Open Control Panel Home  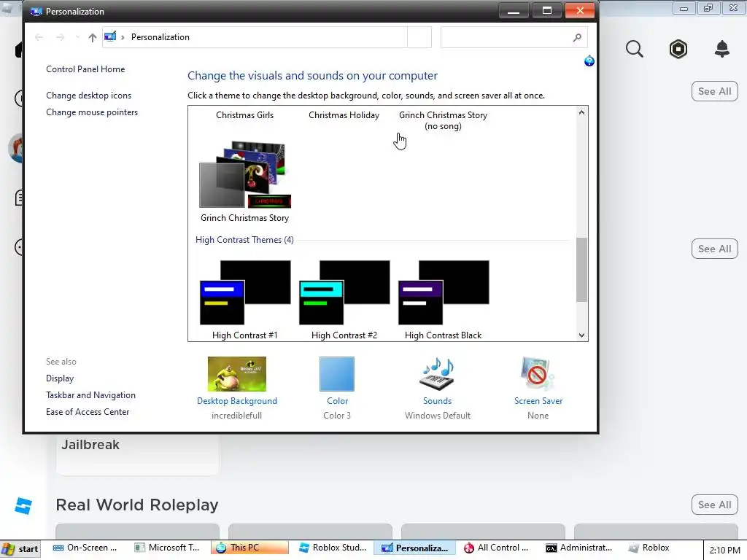[85, 69]
